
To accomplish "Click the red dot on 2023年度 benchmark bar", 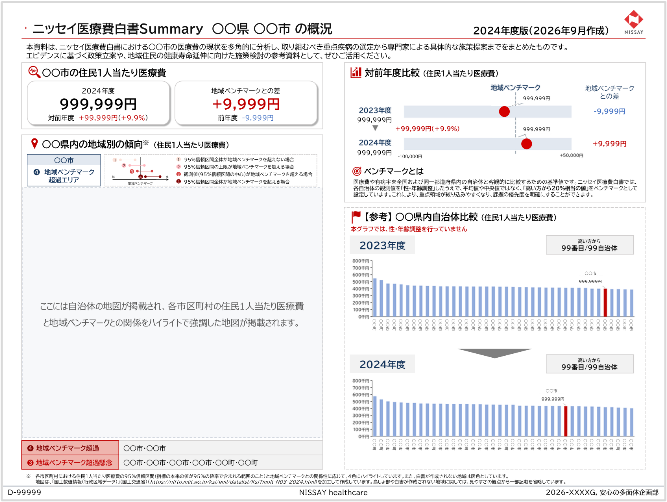I will 504,112.
